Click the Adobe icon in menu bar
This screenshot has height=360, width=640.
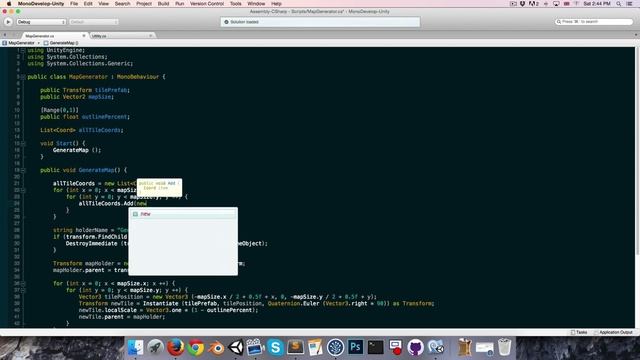point(533,4)
